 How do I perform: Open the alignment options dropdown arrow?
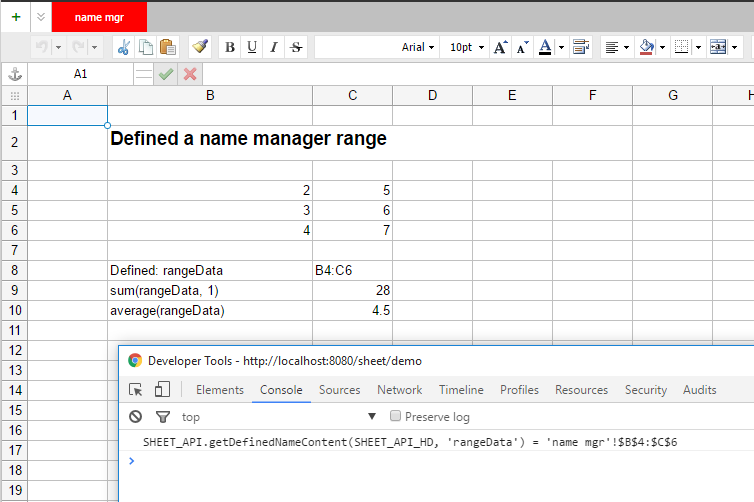(626, 47)
